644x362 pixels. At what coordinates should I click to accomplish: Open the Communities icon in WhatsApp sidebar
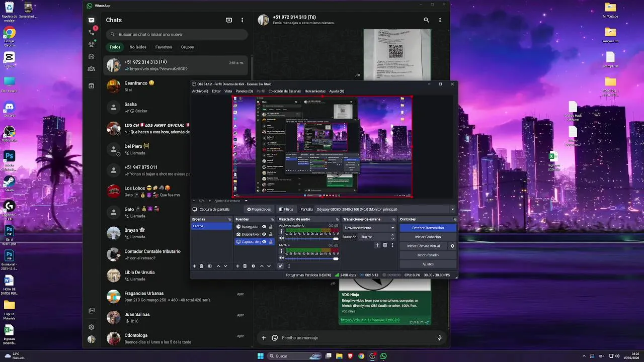(x=91, y=68)
